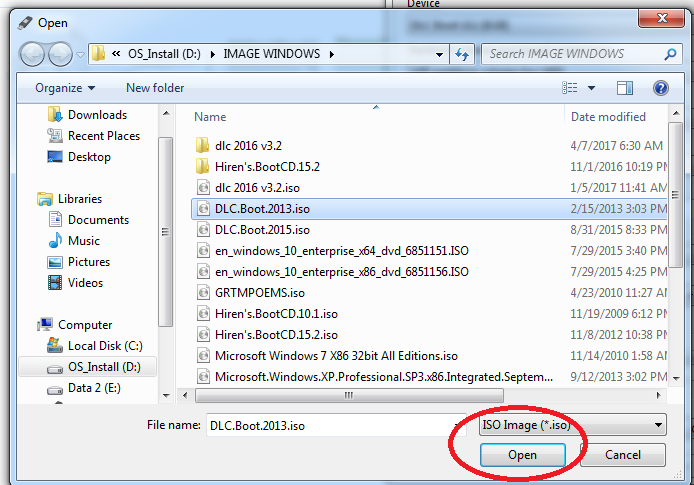This screenshot has width=694, height=485.
Task: Click the search magnifier icon
Action: pos(670,54)
